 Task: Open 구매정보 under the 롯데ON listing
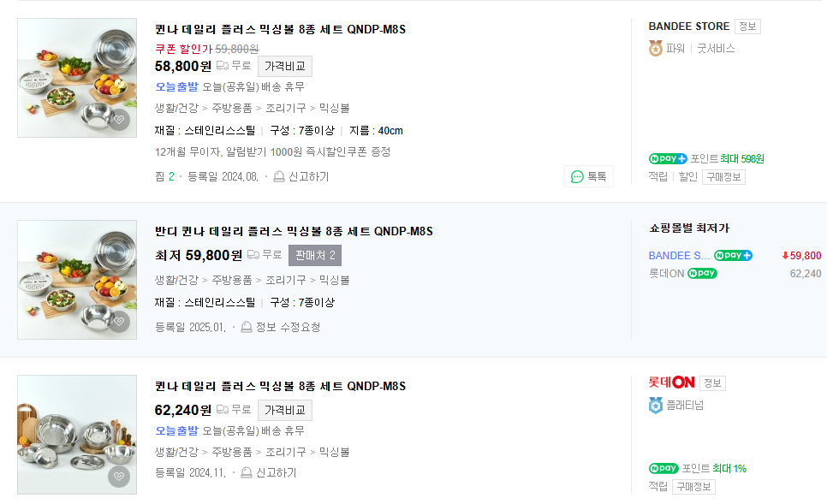click(x=693, y=486)
